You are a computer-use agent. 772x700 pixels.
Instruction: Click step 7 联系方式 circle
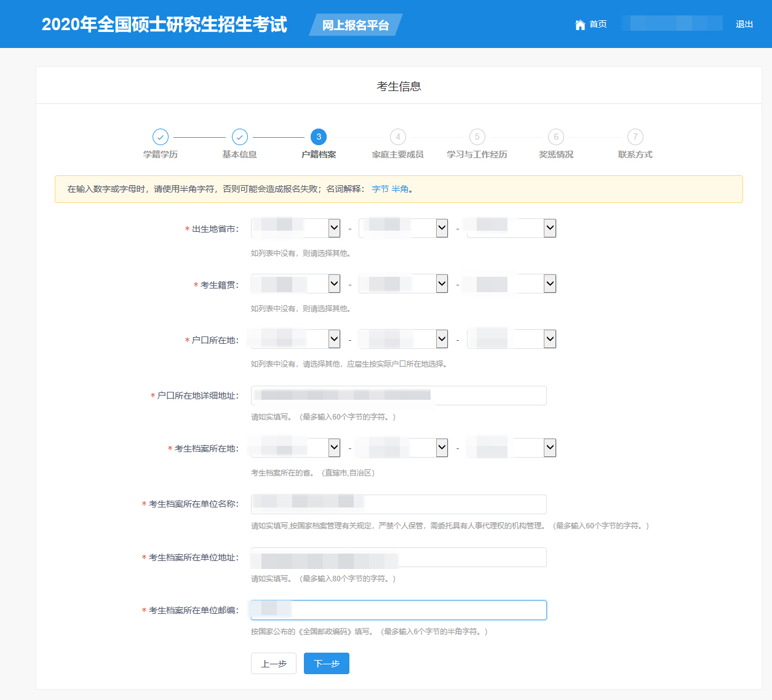[635, 137]
